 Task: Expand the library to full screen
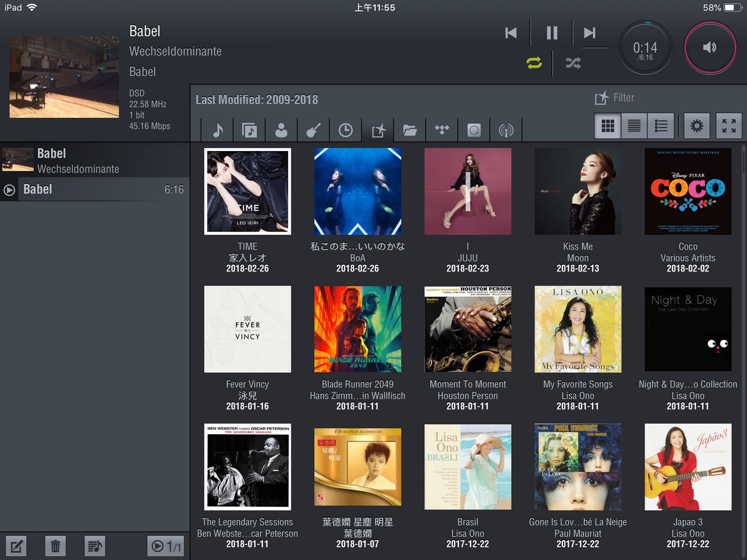pyautogui.click(x=729, y=126)
